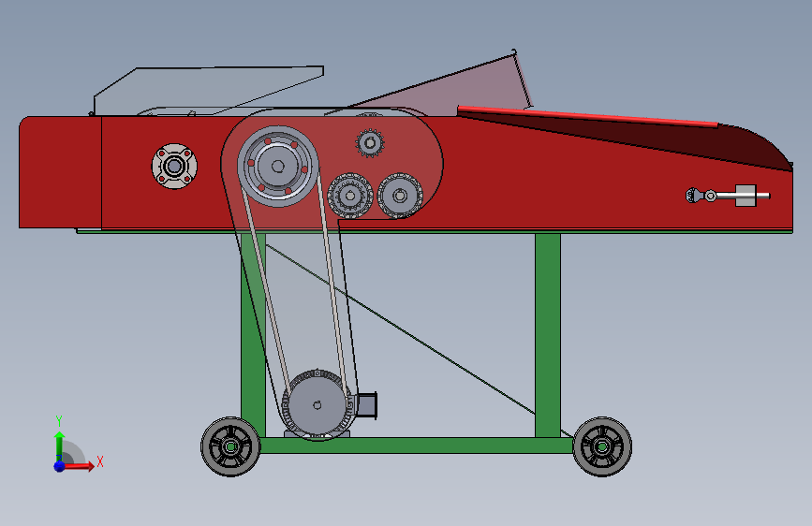Select the right green frame leg

tap(548, 335)
